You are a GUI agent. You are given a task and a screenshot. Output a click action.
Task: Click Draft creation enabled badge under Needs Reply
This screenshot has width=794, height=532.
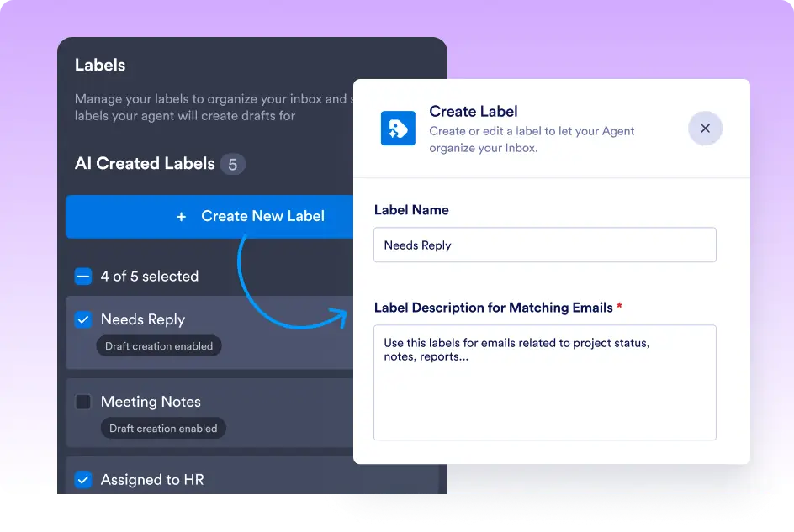coord(159,346)
